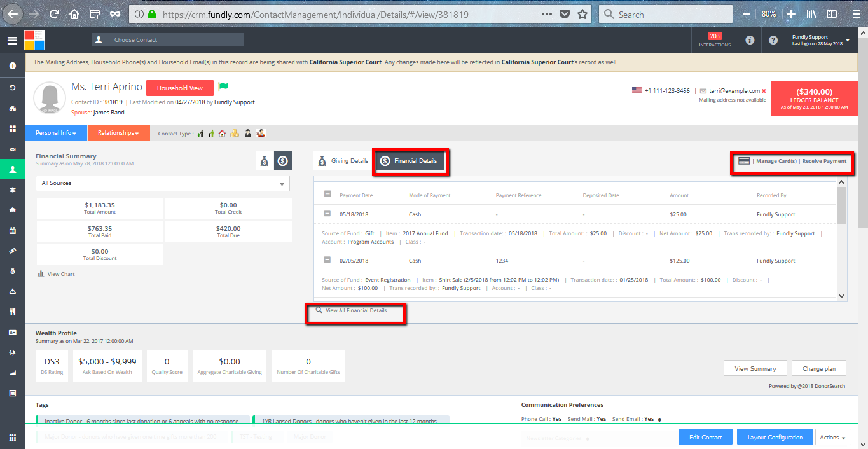This screenshot has width=868, height=449.
Task: Open the Choose Contact selector
Action: pyautogui.click(x=168, y=40)
